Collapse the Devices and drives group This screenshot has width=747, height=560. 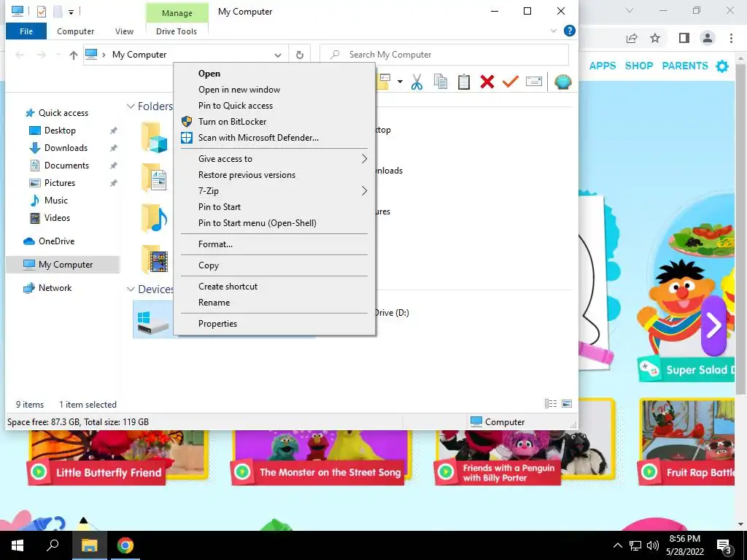(131, 289)
